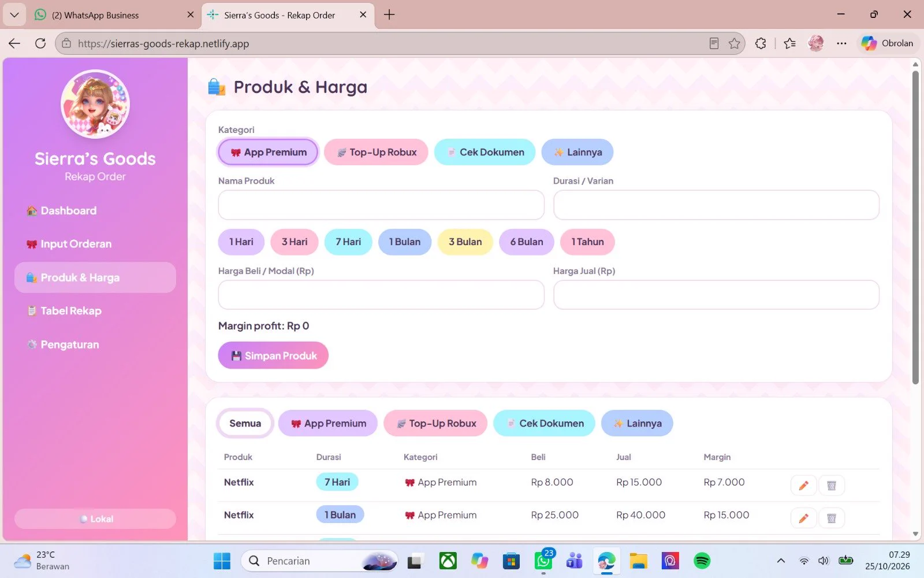Choose the 1 Hari duration chip
Image resolution: width=924 pixels, height=578 pixels.
[x=241, y=242]
